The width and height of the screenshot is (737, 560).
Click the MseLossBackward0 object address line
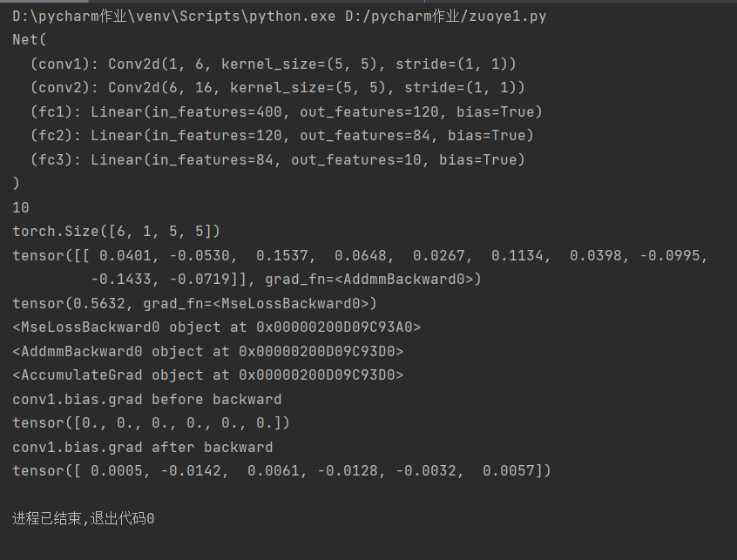216,327
